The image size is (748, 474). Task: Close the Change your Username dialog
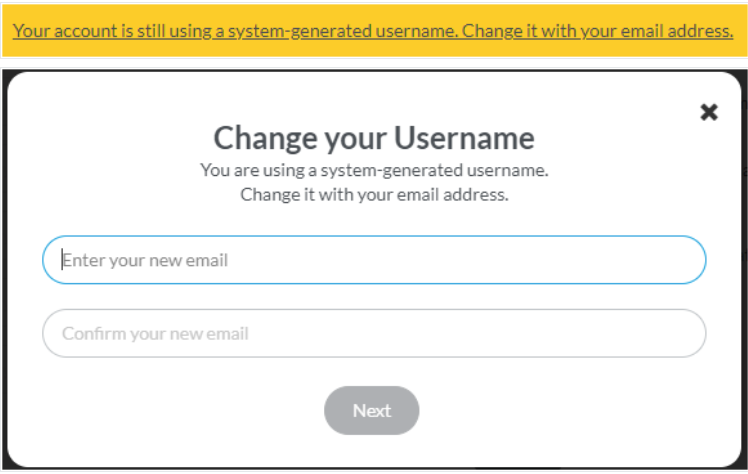pos(709,112)
